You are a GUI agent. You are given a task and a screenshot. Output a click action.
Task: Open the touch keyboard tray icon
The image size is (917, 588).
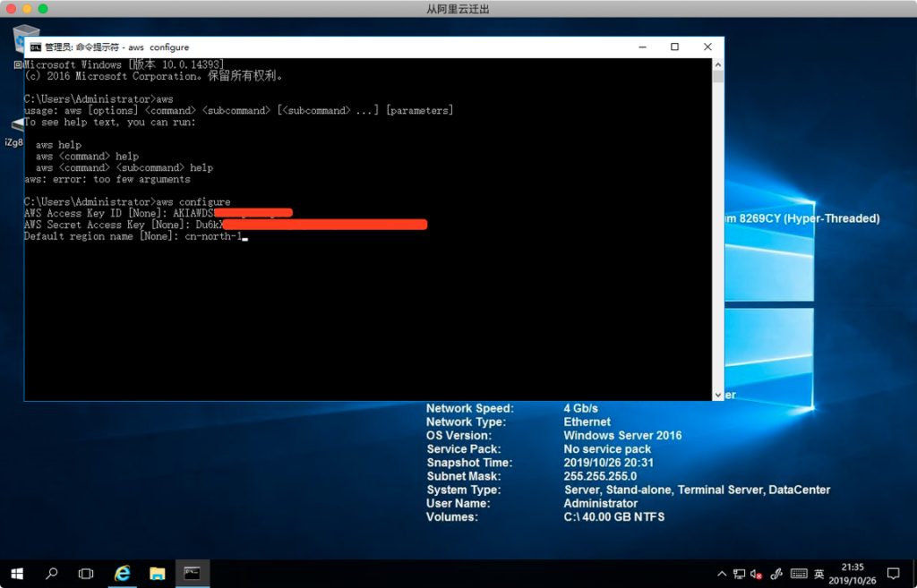tap(799, 574)
